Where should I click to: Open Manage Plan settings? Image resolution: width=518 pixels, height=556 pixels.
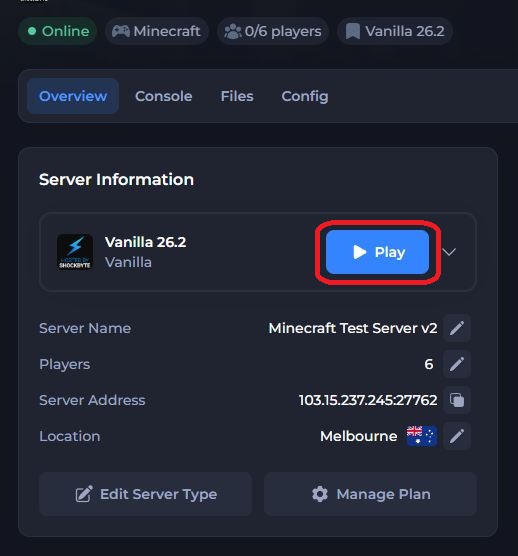pyautogui.click(x=371, y=494)
